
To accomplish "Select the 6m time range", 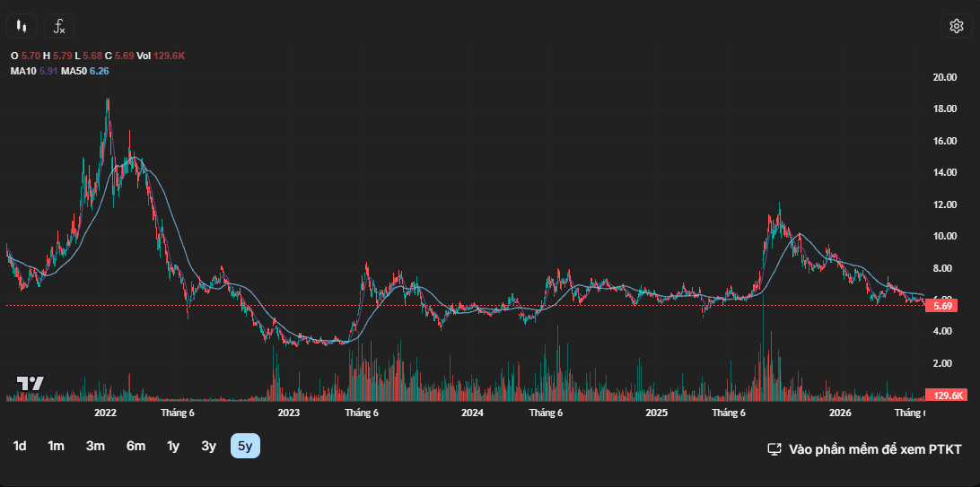I will tap(136, 446).
